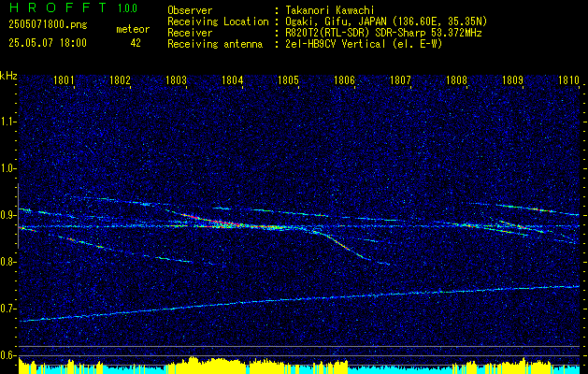This screenshot has width=588, height=374.
Task: Click the meteor label
Action: point(133,29)
